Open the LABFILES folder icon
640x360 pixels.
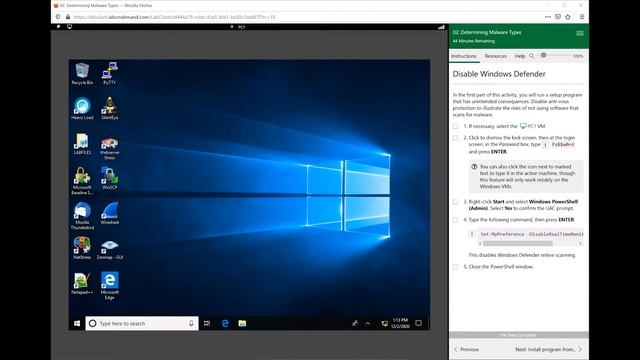tap(82, 144)
